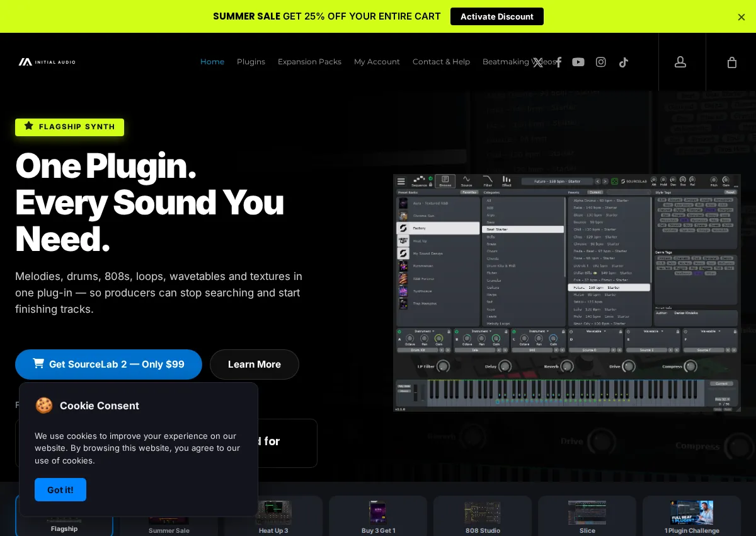Open the shopping cart icon

731,62
